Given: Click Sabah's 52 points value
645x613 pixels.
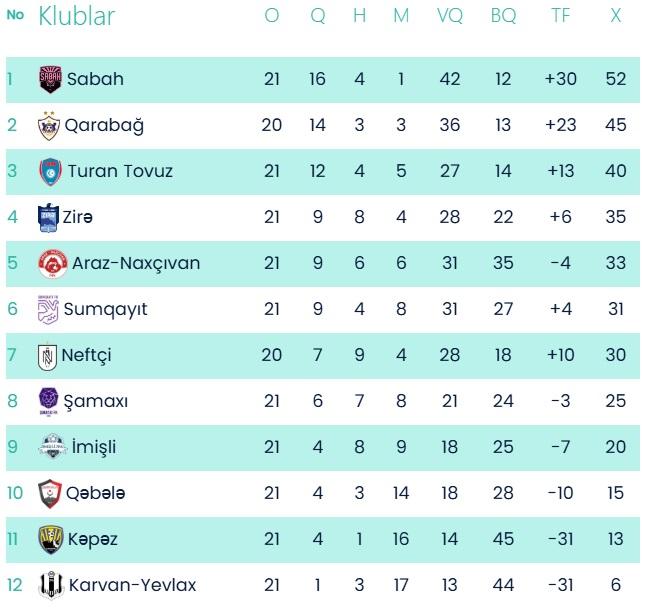Looking at the screenshot, I should [x=615, y=79].
